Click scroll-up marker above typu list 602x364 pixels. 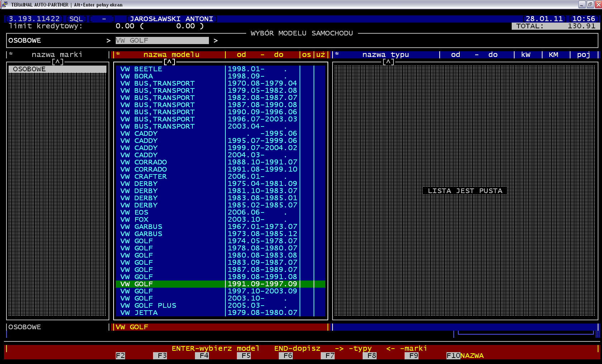click(x=388, y=62)
